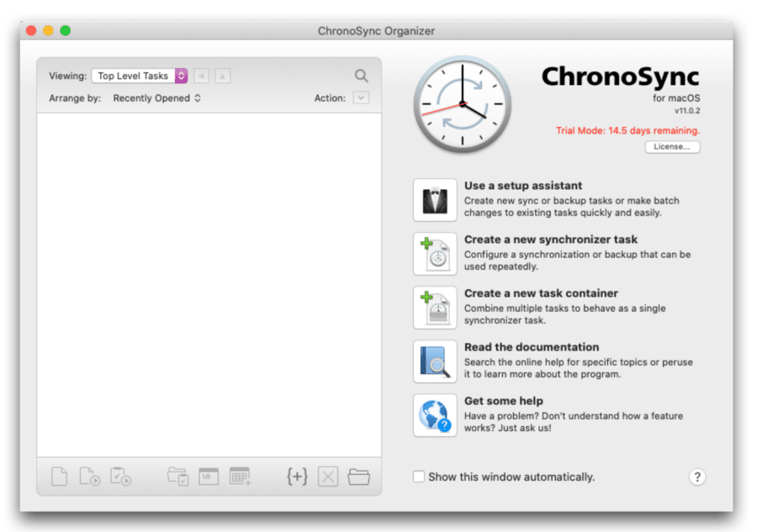Open the Viewing Top Level Tasks dropdown
The width and height of the screenshot is (757, 532).
click(140, 75)
